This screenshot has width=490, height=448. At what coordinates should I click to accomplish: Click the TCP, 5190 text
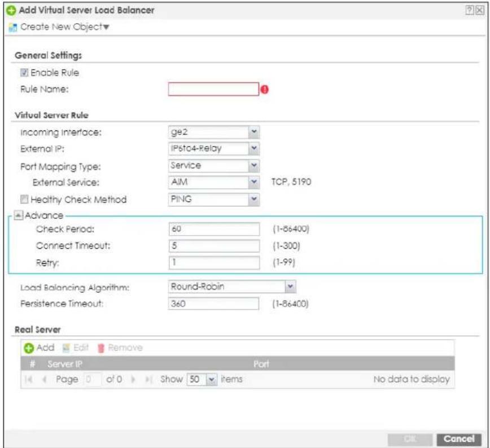click(291, 182)
